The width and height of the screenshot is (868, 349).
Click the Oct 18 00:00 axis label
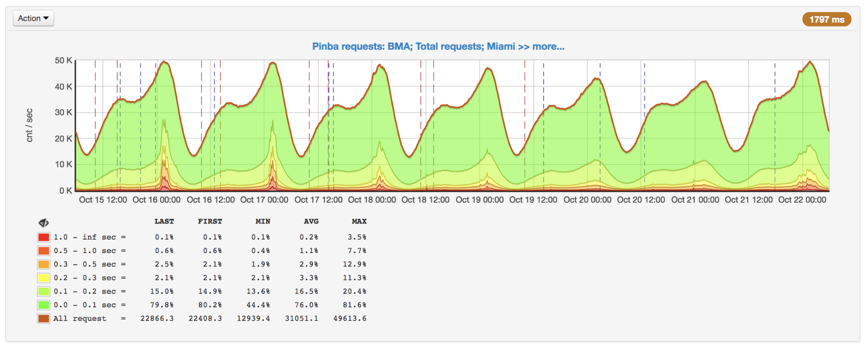coord(372,200)
